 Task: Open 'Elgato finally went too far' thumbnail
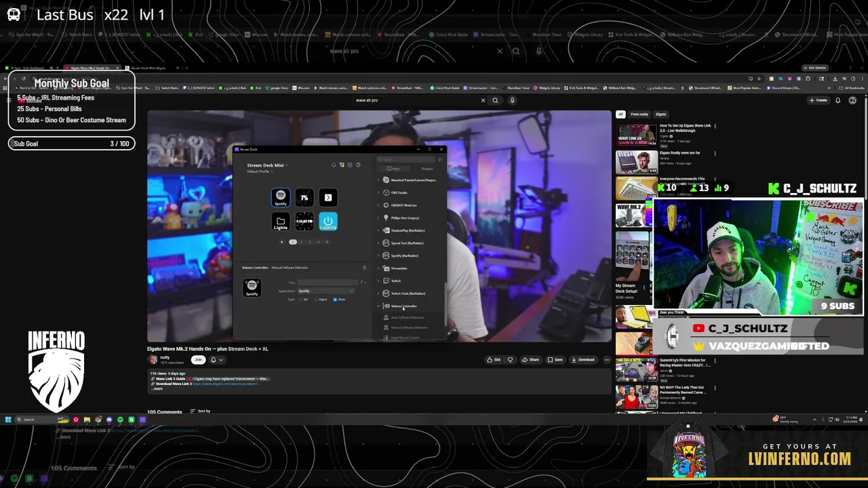click(x=636, y=162)
